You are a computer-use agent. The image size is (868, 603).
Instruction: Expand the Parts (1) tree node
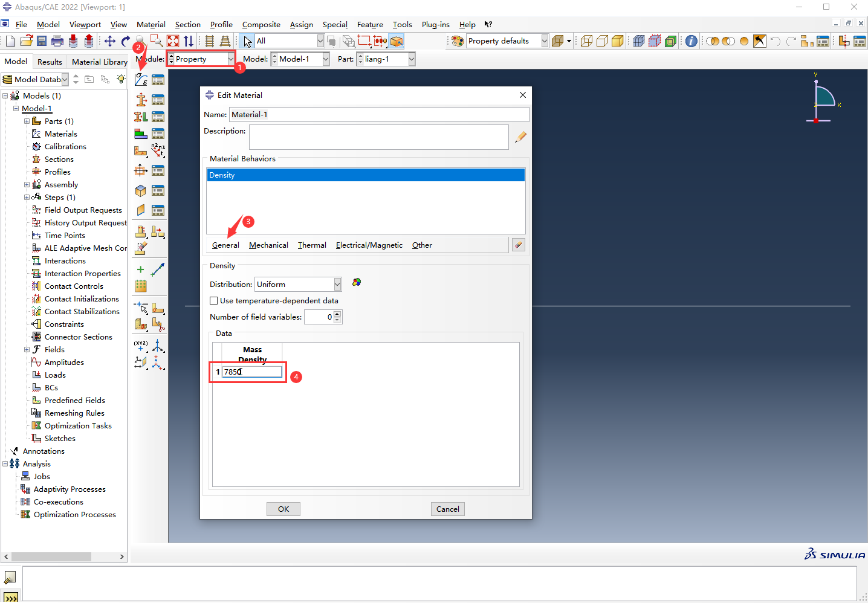click(x=27, y=121)
